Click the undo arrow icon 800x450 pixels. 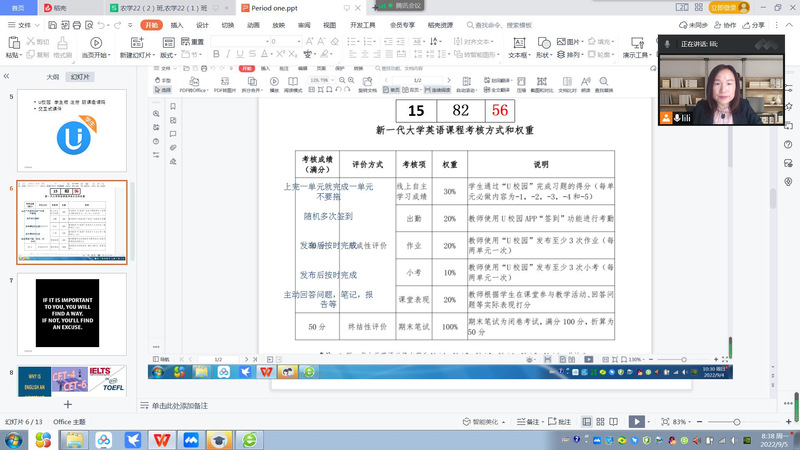(102, 24)
